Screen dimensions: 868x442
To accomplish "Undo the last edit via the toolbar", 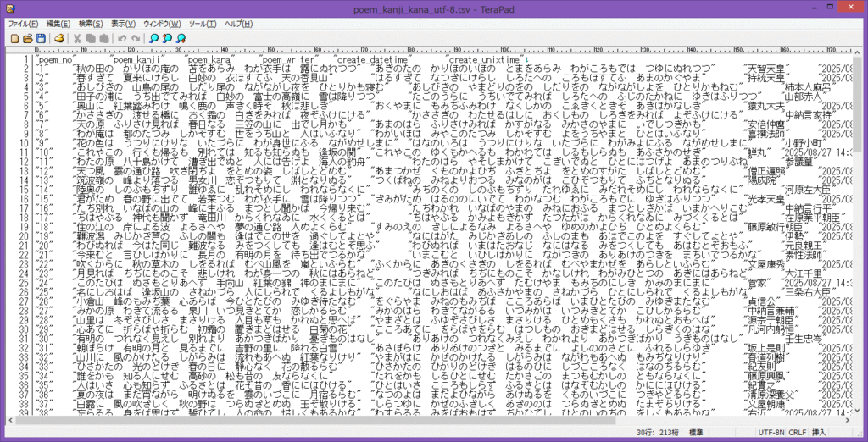I will (x=122, y=38).
